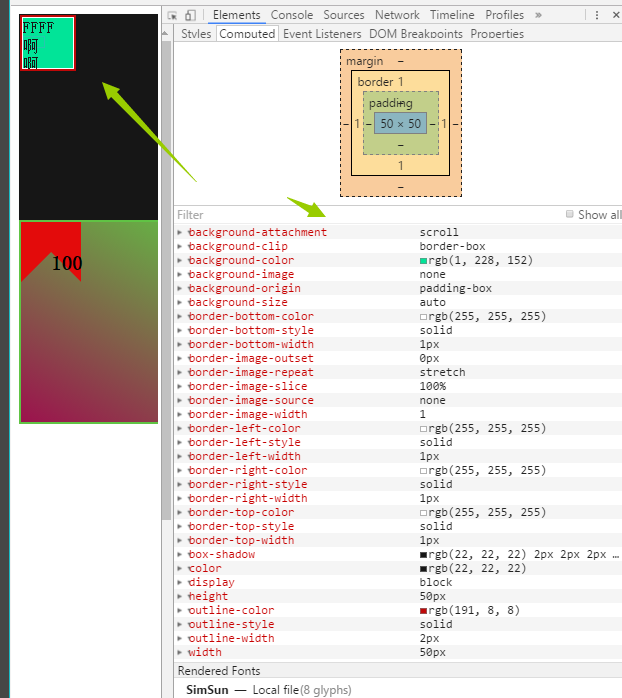
Task: Click the border-right-color white swatch
Action: pyautogui.click(x=423, y=471)
